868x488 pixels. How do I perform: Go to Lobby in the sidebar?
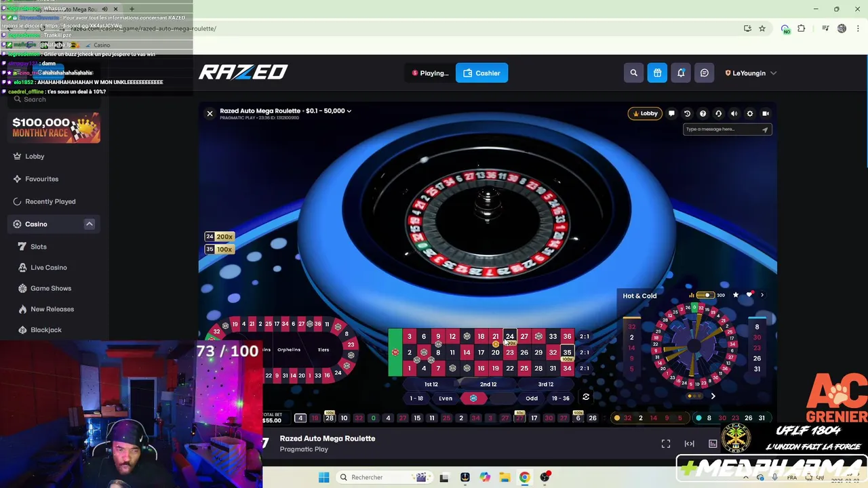[35, 157]
